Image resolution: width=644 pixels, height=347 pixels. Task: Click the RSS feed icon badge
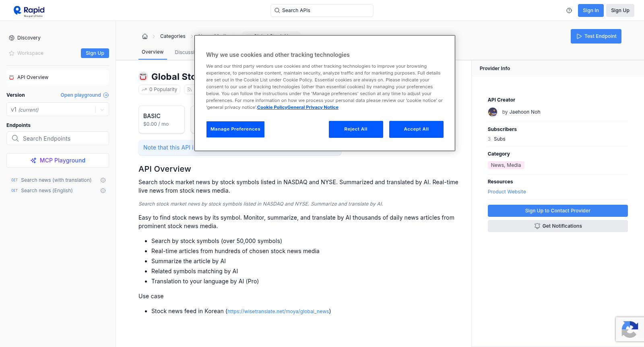coord(189,89)
